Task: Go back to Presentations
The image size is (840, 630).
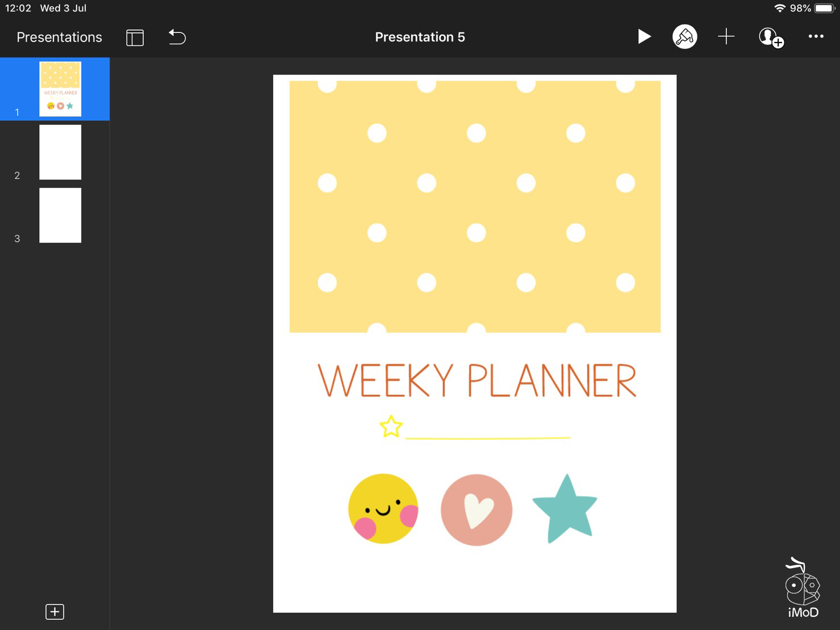Action: pos(59,37)
